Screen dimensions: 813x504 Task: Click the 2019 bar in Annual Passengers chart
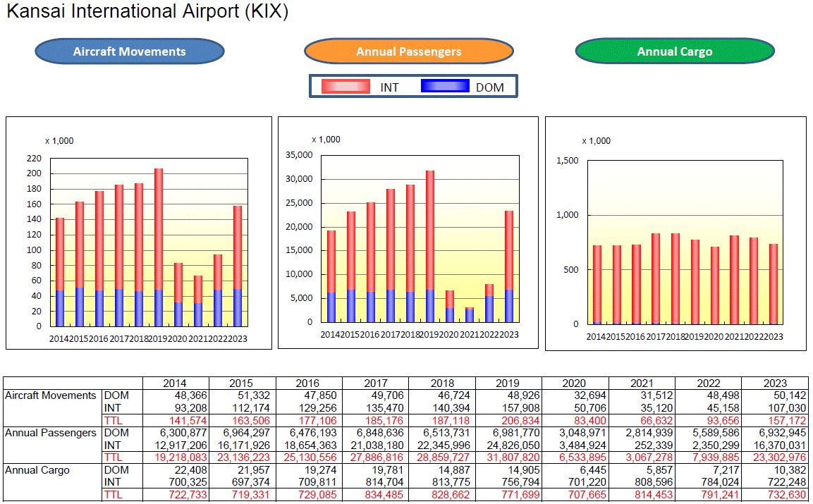430,246
